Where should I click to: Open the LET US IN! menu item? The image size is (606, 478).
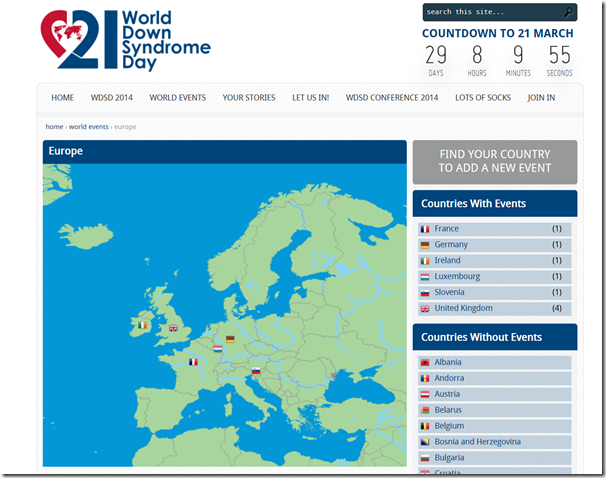click(x=311, y=98)
